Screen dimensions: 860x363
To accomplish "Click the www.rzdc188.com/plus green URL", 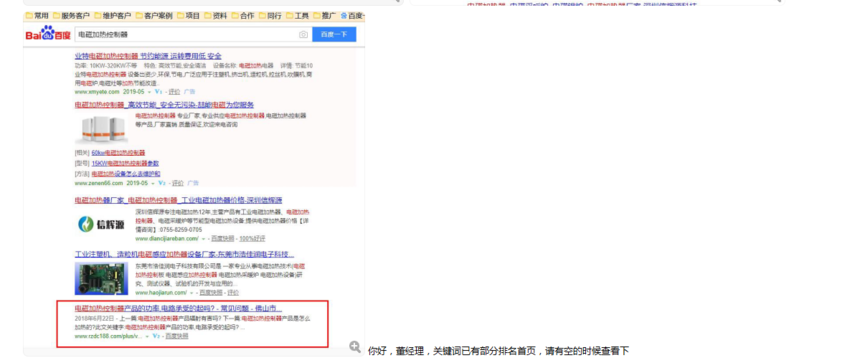I will [108, 336].
